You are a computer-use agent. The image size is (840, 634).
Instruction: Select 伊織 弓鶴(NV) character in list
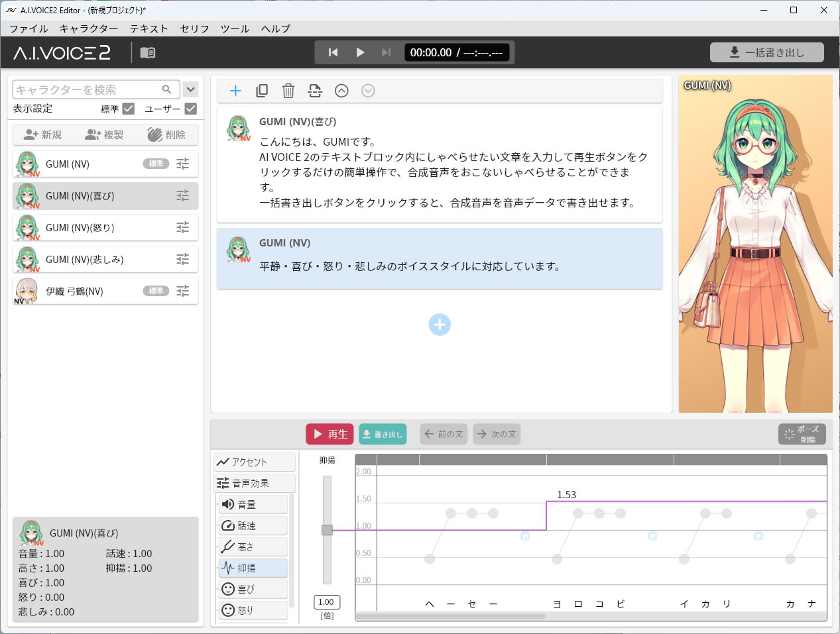[105, 291]
